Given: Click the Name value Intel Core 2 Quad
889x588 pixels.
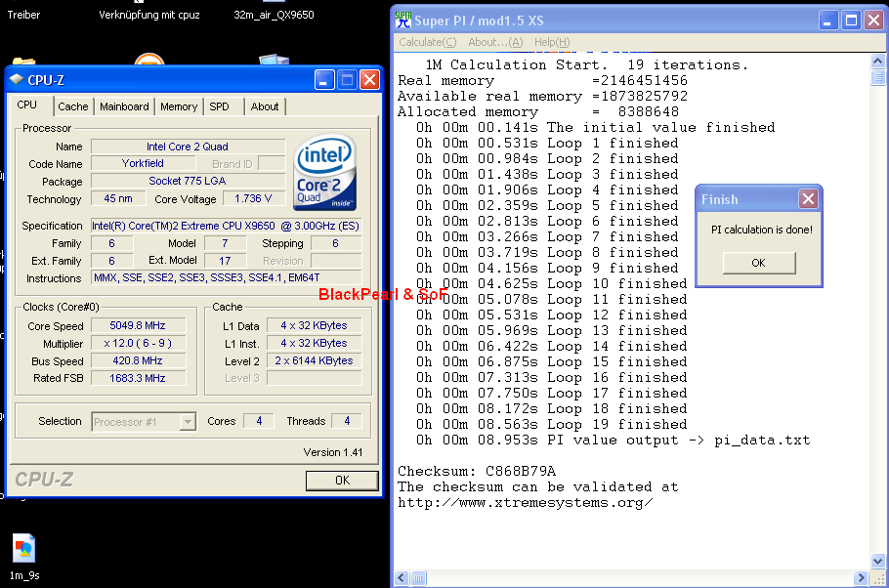Looking at the screenshot, I should pyautogui.click(x=188, y=147).
